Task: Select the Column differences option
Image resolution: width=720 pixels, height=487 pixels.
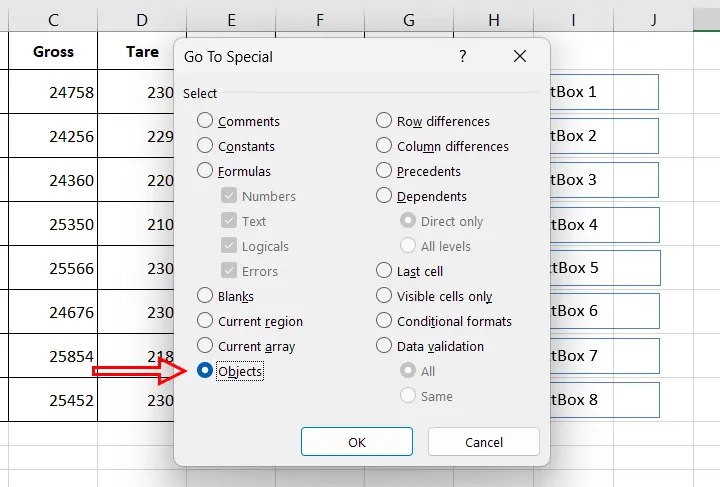Action: coord(384,146)
